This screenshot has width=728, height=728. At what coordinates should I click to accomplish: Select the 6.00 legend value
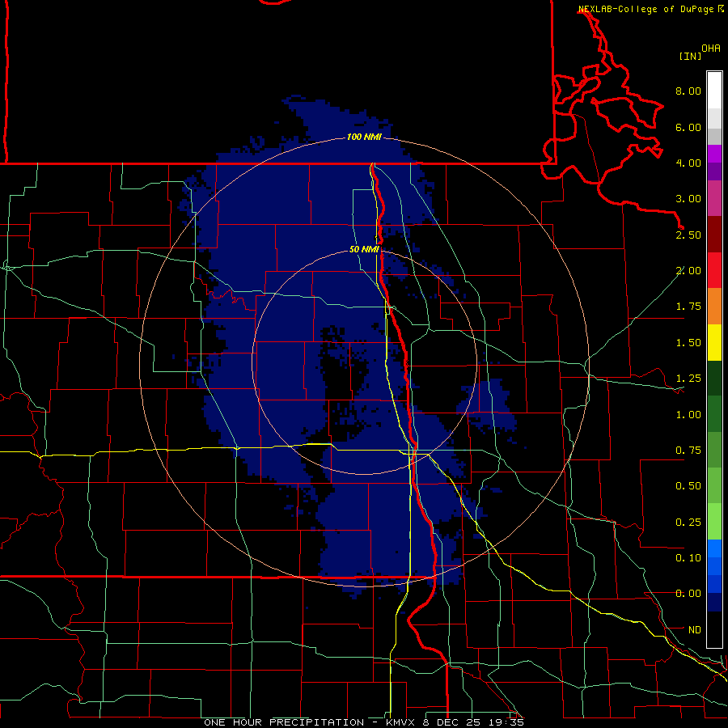688,127
